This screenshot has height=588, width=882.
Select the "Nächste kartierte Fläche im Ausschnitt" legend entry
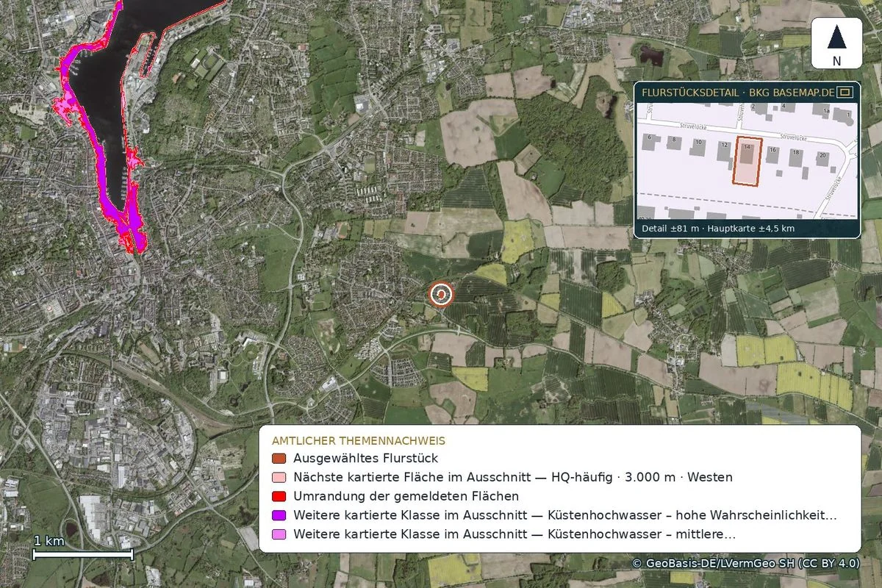[513, 477]
